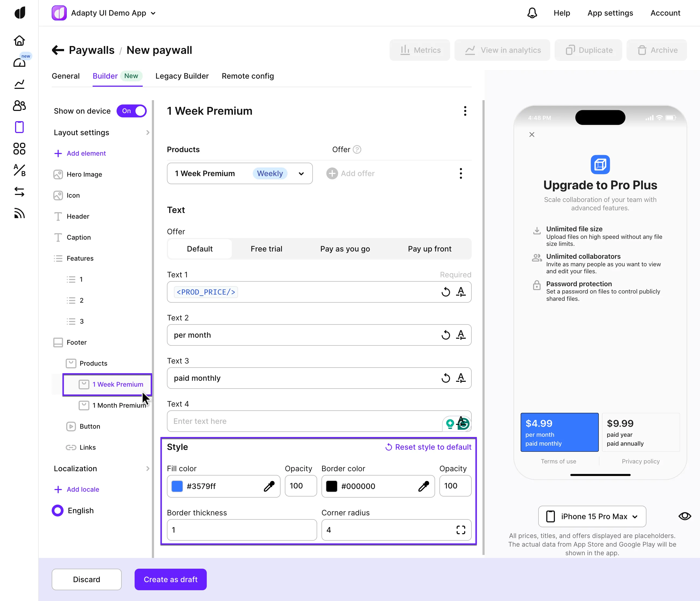Select the Free trial offer tab
This screenshot has width=700, height=601.
point(266,249)
